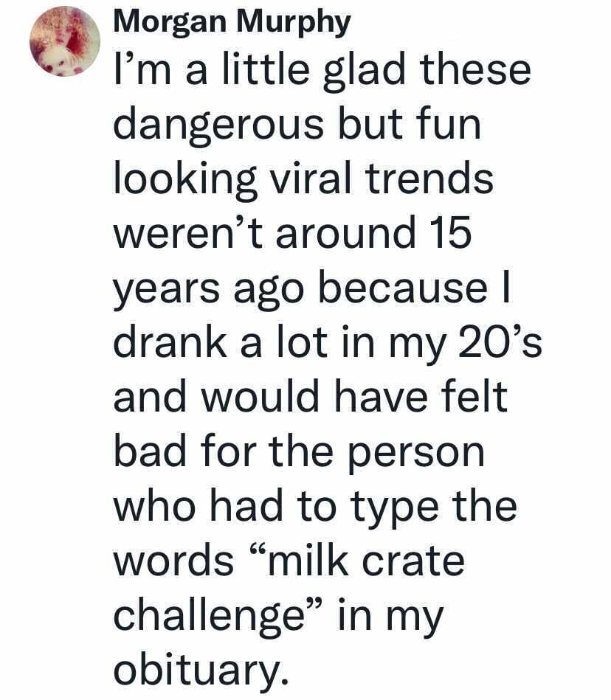
Task: Click the final word "obituary."
Action: pyautogui.click(x=201, y=670)
